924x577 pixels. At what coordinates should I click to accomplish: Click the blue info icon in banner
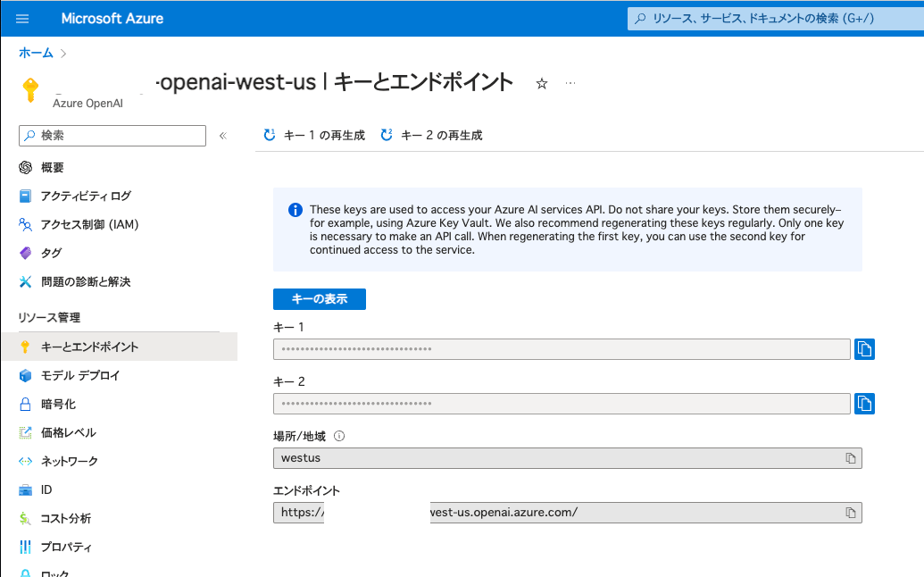pos(296,210)
